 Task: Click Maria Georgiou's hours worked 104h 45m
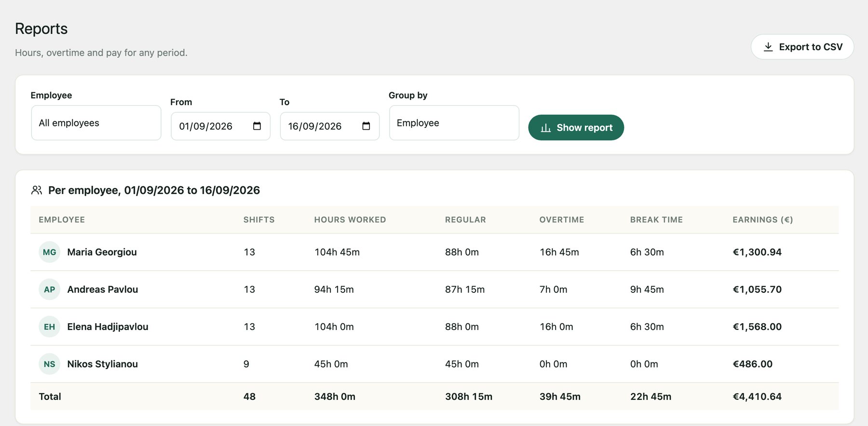click(337, 252)
